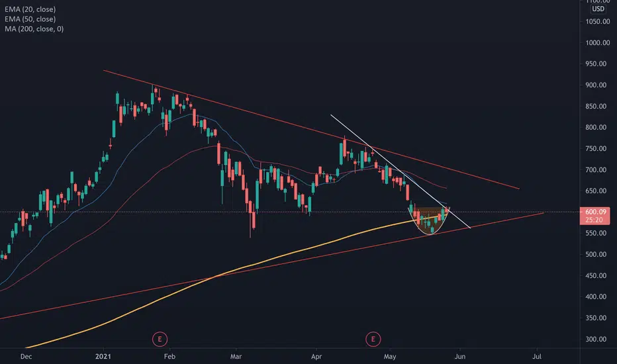This screenshot has height=364, width=617.
Task: Click the Jun label on time axis
Action: click(x=460, y=357)
